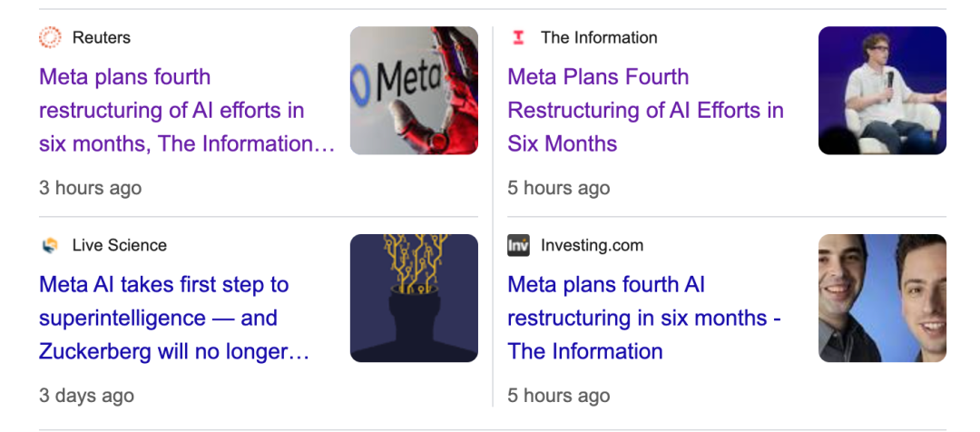The width and height of the screenshot is (980, 432).
Task: Select the Investing.com source name
Action: point(592,245)
